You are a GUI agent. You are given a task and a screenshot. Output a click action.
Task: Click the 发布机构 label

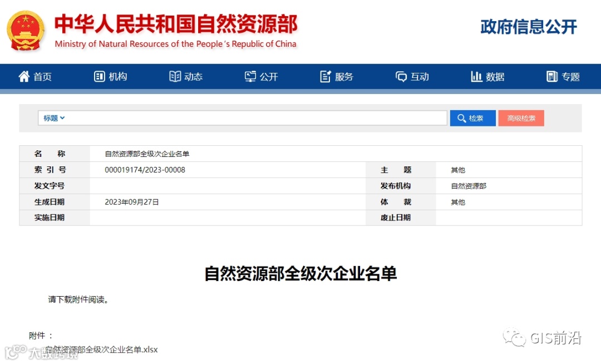tap(396, 186)
